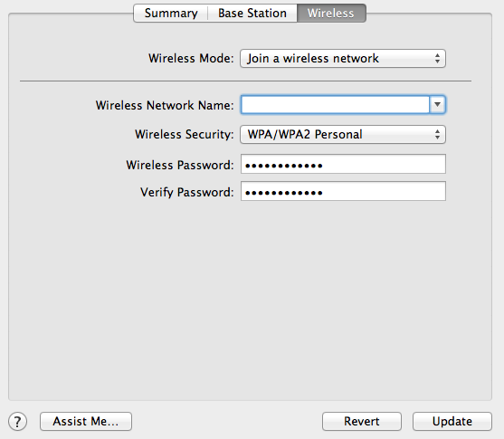Apply settings with the Update button
Viewport: 504px width, 439px height.
click(452, 421)
